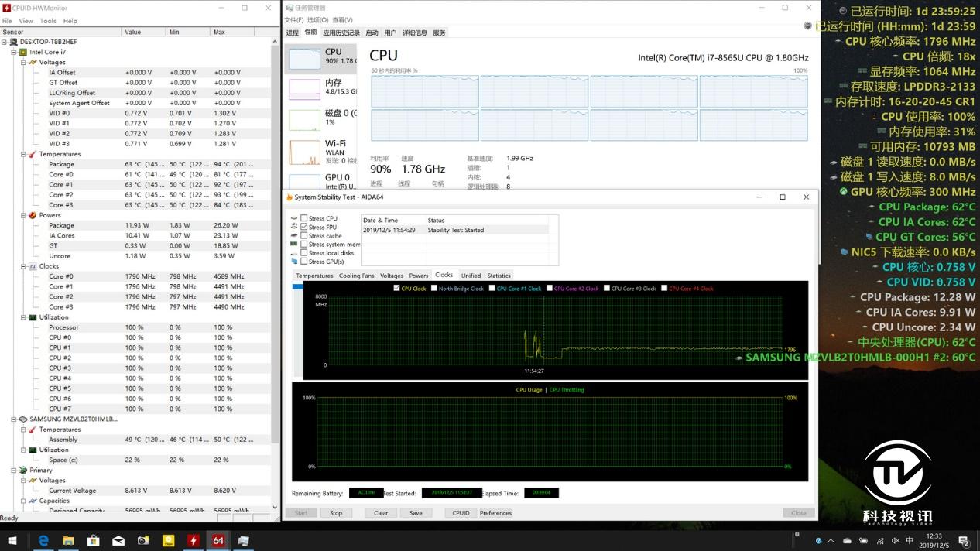The image size is (980, 551).
Task: Click the Primary battery icon in HWMonitor
Action: [x=23, y=470]
